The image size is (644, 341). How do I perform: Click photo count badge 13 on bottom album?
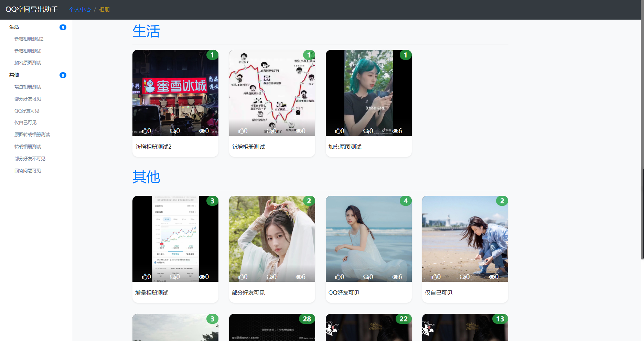(500, 319)
